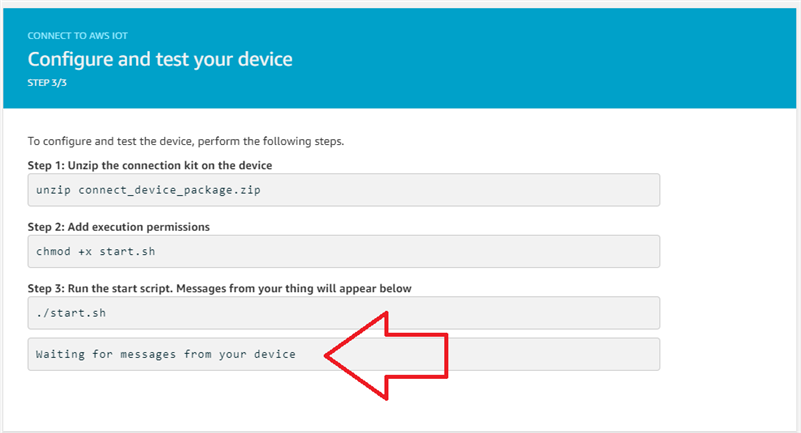Click the Step 2 add execution permissions label
This screenshot has width=801, height=433.
tap(125, 227)
